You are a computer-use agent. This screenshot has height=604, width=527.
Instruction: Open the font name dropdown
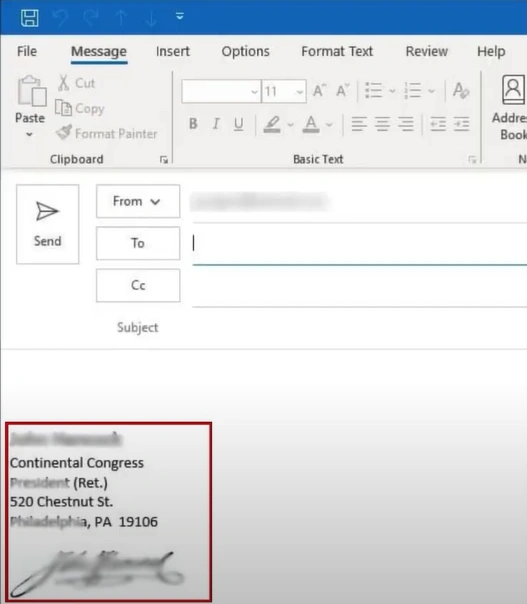(x=221, y=91)
